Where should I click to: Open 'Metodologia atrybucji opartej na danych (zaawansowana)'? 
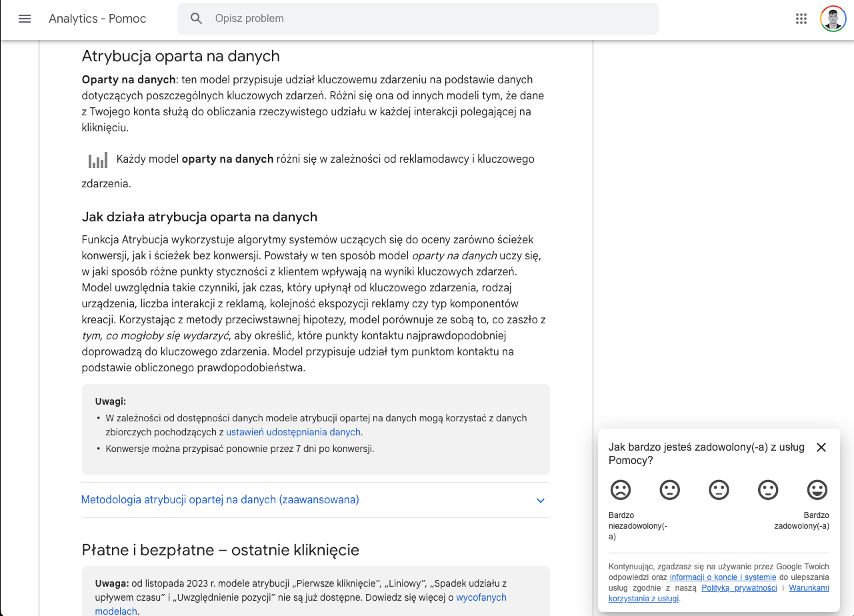pos(220,499)
